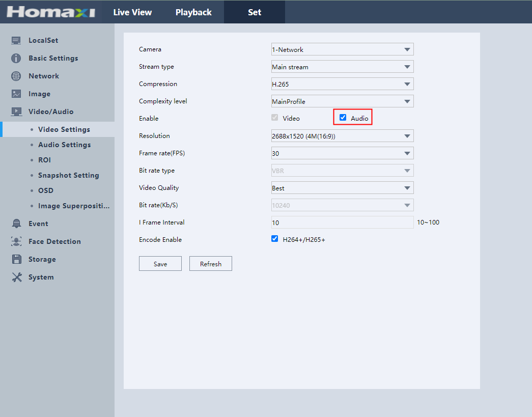Click the Video/Audio screen icon
This screenshot has height=417, width=532.
tap(16, 112)
